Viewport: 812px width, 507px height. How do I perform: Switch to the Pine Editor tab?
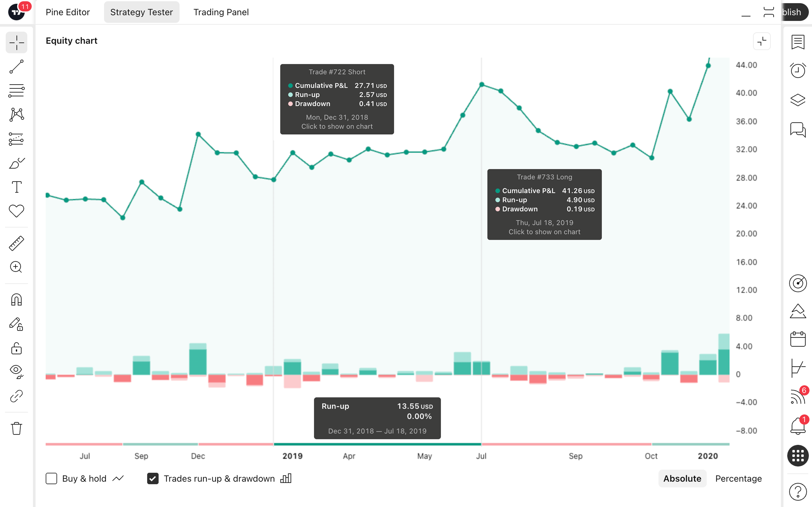pyautogui.click(x=68, y=12)
